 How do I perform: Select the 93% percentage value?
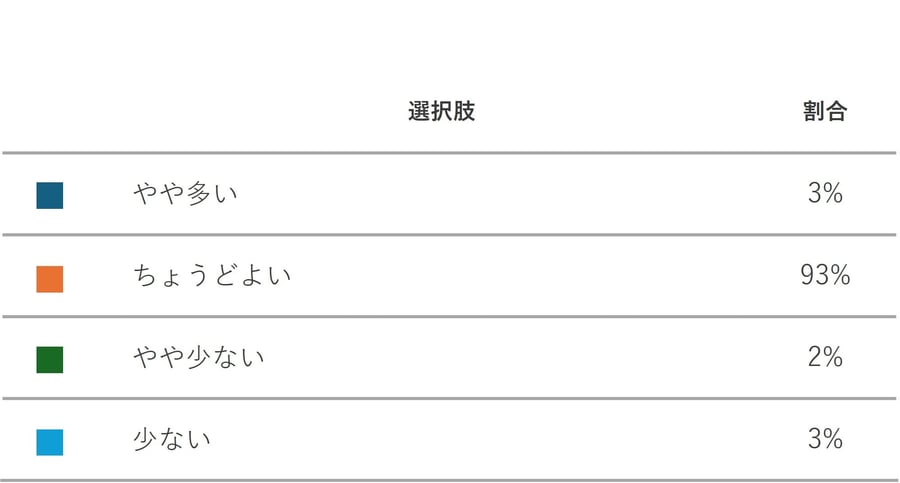pyautogui.click(x=825, y=276)
